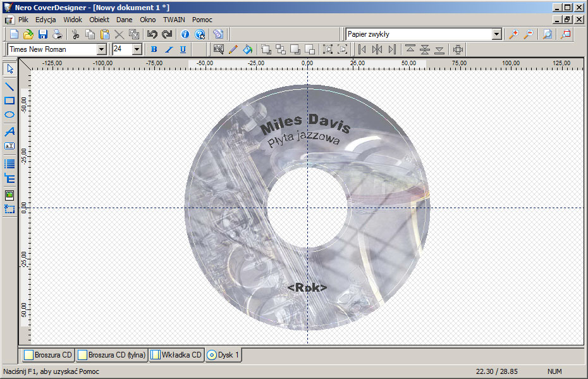This screenshot has width=588, height=379.
Task: Pick the Rectangle tool
Action: point(9,101)
